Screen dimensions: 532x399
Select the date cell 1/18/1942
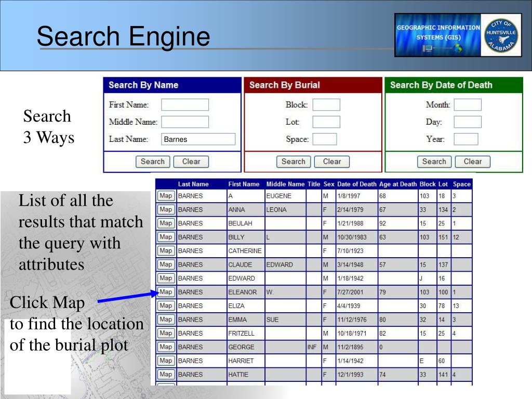pyautogui.click(x=356, y=278)
